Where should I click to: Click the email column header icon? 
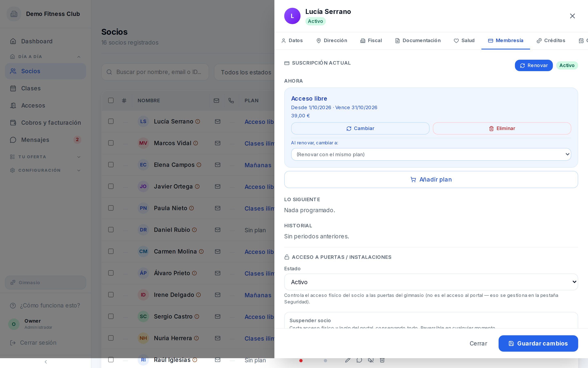coord(216,101)
